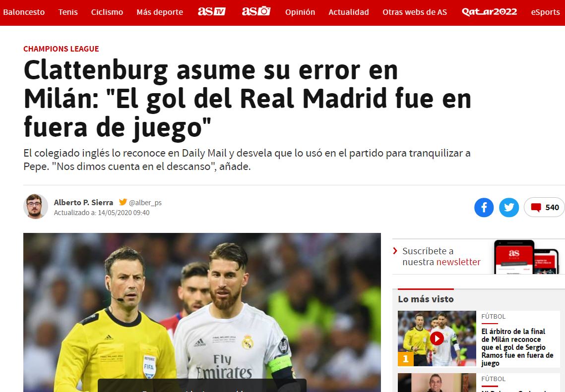Open Champions League category link

(61, 49)
